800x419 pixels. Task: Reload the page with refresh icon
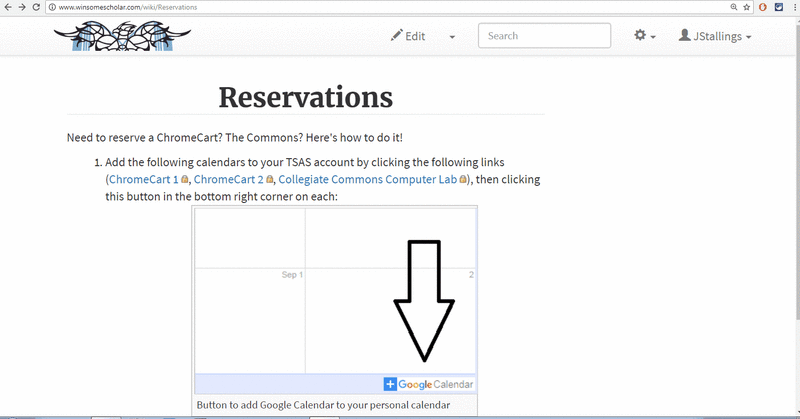coord(36,7)
